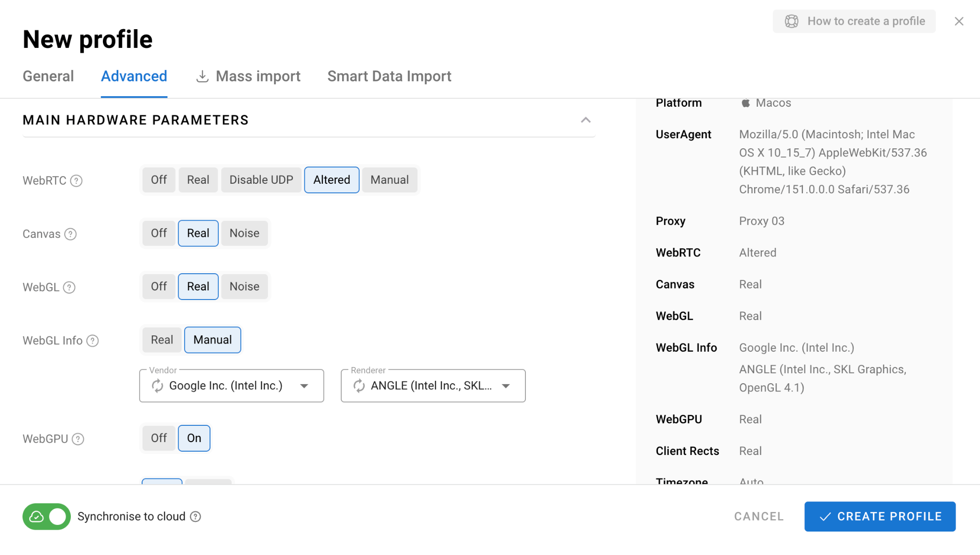This screenshot has width=980, height=555.
Task: Randomize Renderer with refresh icon
Action: click(359, 386)
